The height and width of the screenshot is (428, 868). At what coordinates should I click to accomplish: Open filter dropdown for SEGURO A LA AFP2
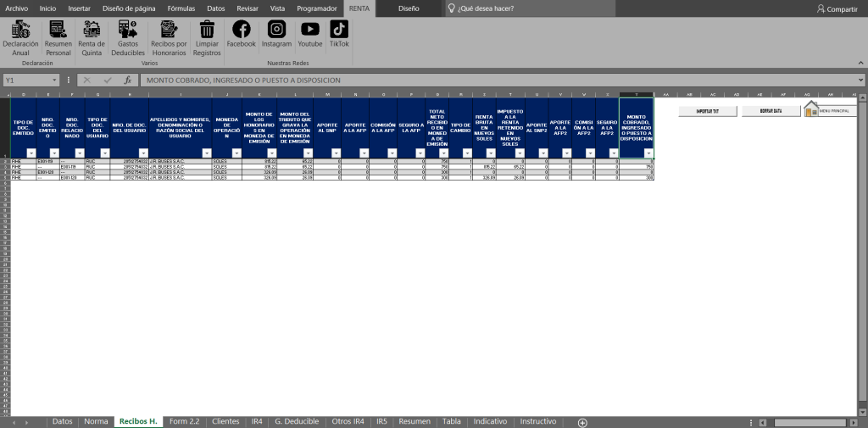tap(614, 153)
